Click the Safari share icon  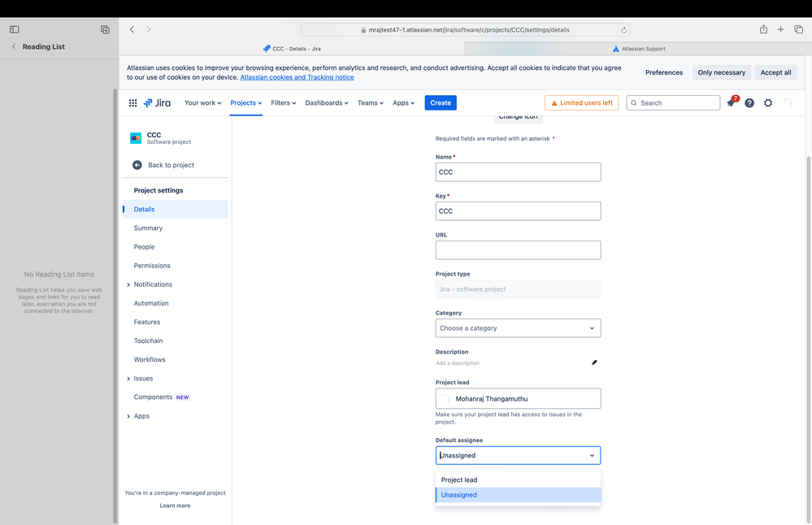[x=763, y=29]
